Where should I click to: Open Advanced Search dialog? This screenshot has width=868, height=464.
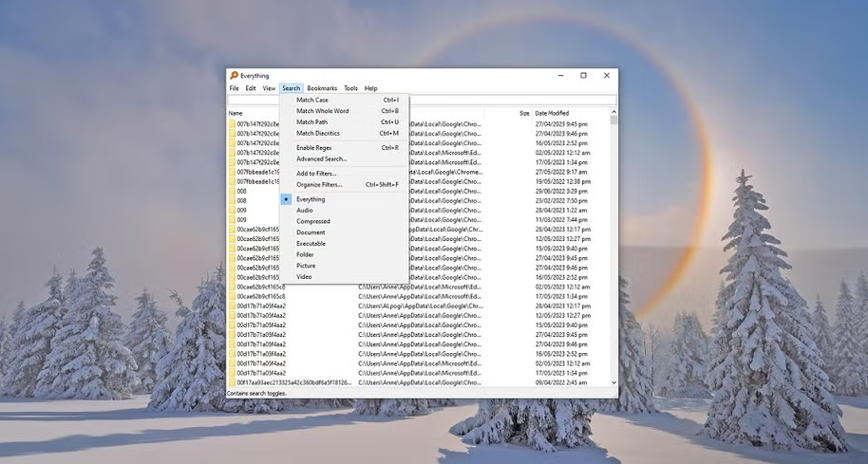coord(345,158)
